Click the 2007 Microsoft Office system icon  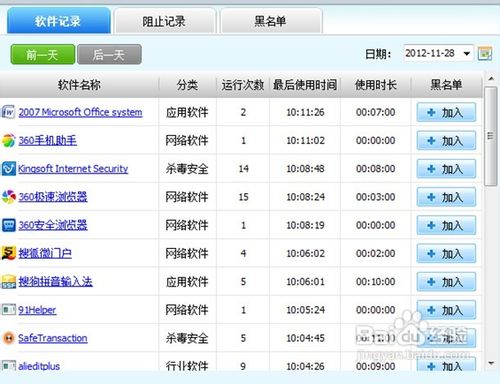8,112
